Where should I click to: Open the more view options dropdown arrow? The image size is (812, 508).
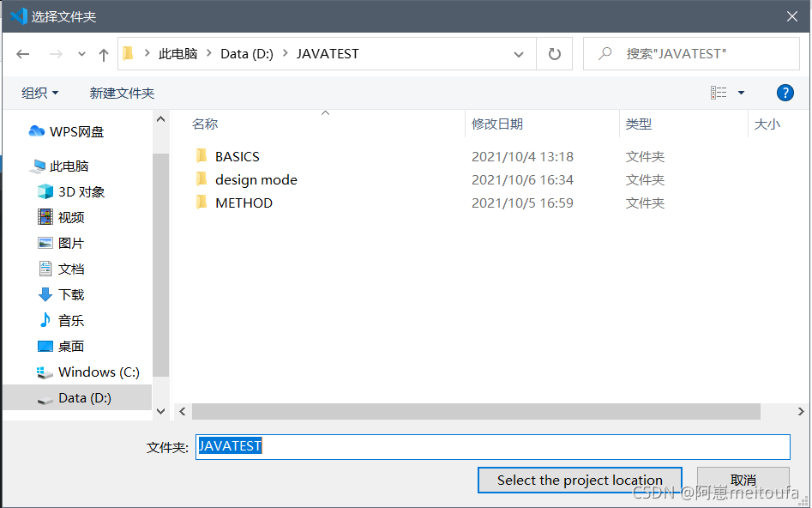(x=741, y=93)
